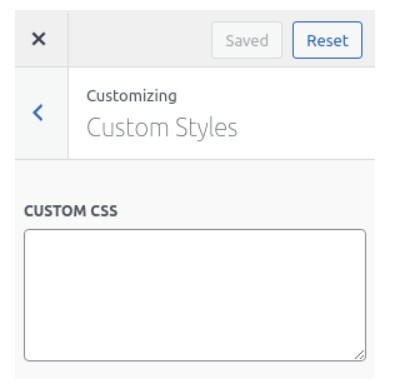Image resolution: width=397 pixels, height=389 pixels.
Task: Dismiss the sidebar using the X
Action: pyautogui.click(x=39, y=39)
